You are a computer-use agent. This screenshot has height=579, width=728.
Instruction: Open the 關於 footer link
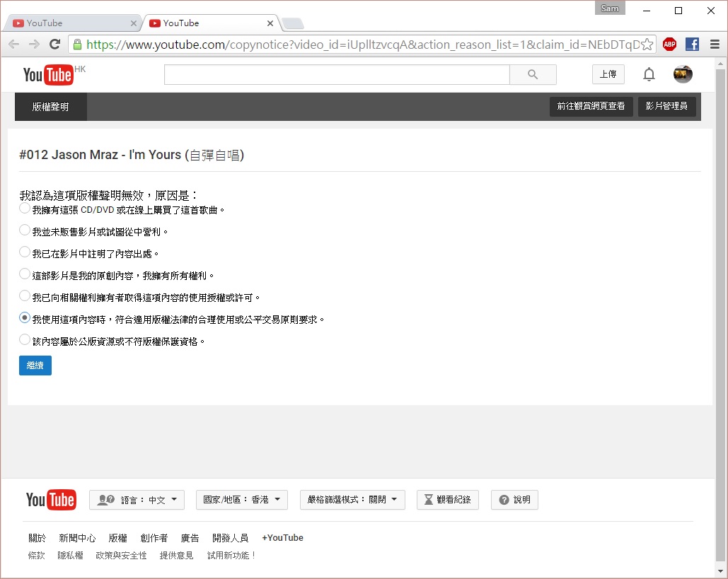tap(37, 538)
